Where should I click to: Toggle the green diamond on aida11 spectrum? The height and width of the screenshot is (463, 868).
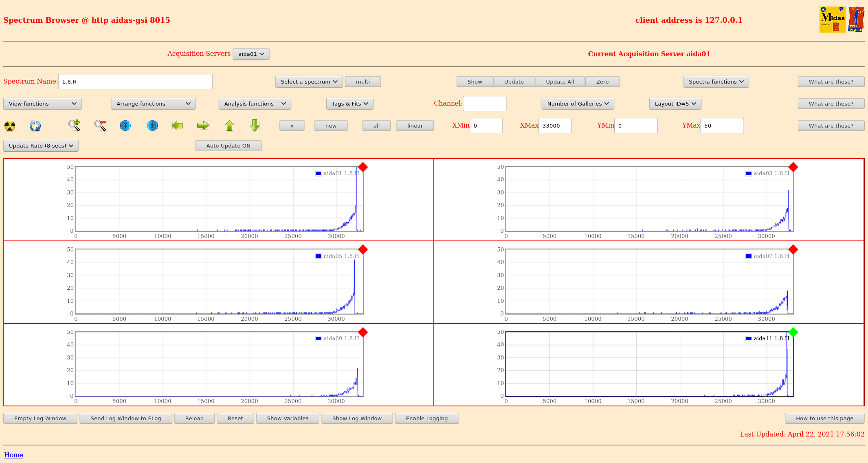click(793, 332)
